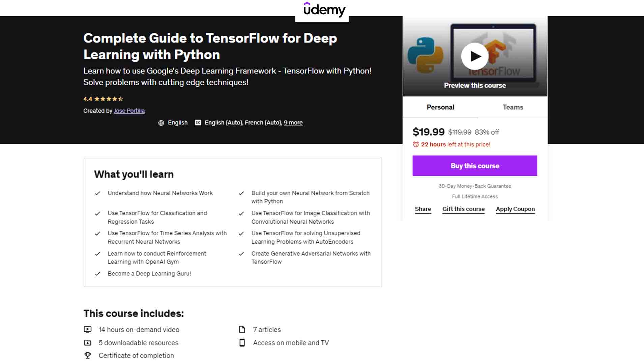644x364 pixels.
Task: Click 14 hours on-demand video text
Action: [139, 329]
